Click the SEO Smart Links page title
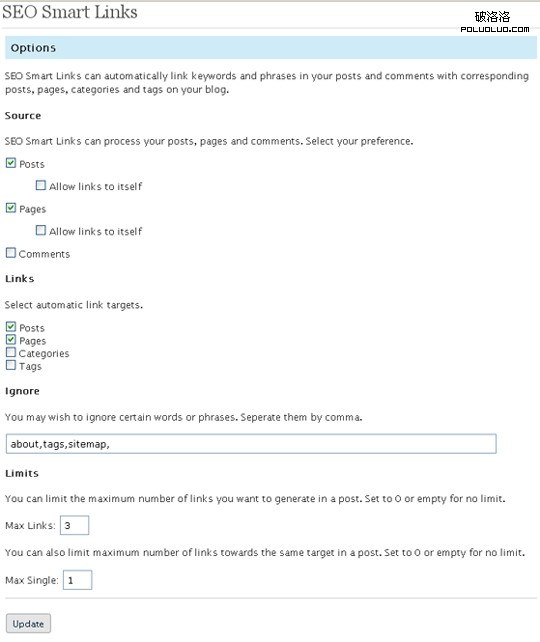Image resolution: width=540 pixels, height=642 pixels. click(x=70, y=12)
